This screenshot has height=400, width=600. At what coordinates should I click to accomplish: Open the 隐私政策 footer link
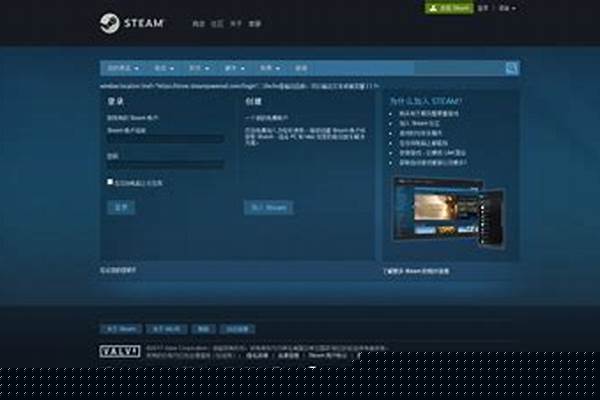(x=257, y=356)
